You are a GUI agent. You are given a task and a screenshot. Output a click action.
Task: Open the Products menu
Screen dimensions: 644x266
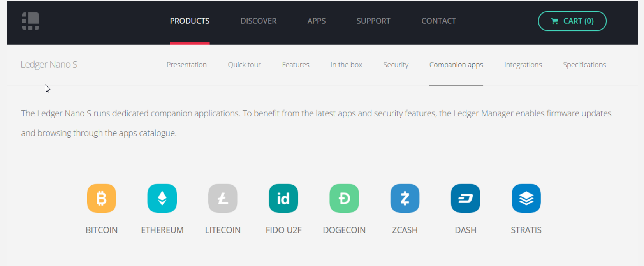point(190,21)
